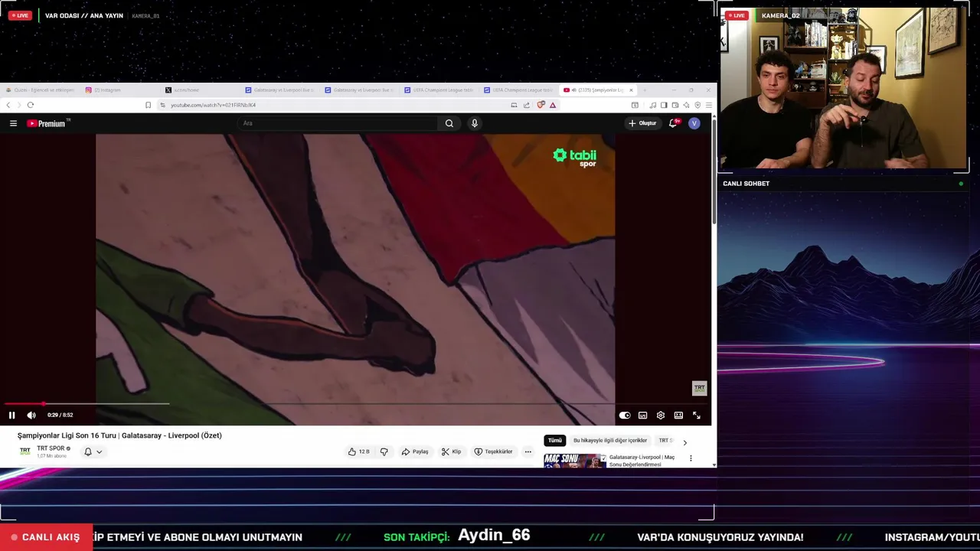The height and width of the screenshot is (551, 980).
Task: Turn on subtitles in the video player
Action: pyautogui.click(x=642, y=415)
